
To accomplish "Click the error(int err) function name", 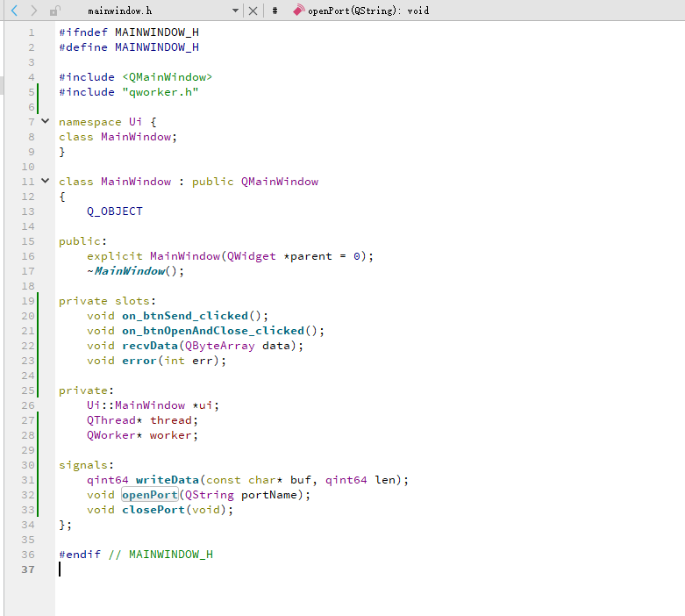I will tap(139, 361).
